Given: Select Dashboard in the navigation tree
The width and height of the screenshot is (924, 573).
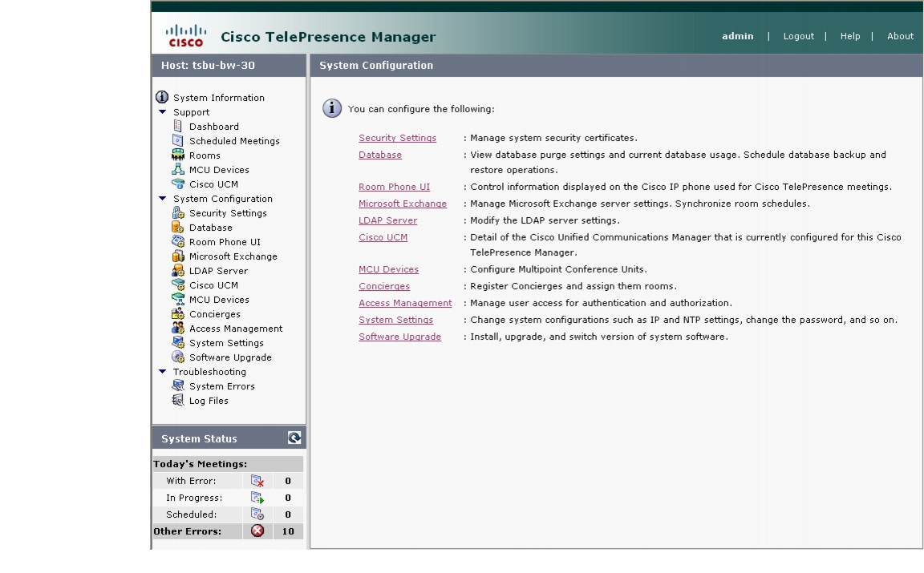Looking at the screenshot, I should (x=214, y=127).
